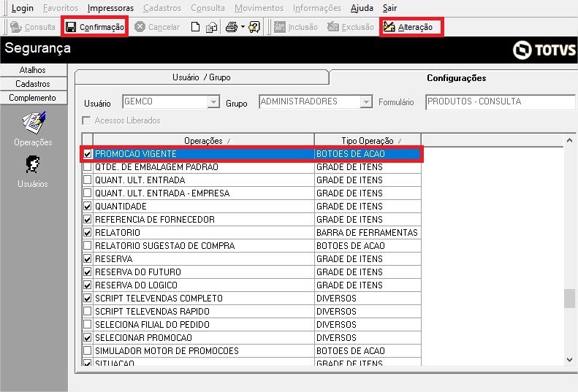
Task: Click the Confirmação save icon
Action: 71,27
